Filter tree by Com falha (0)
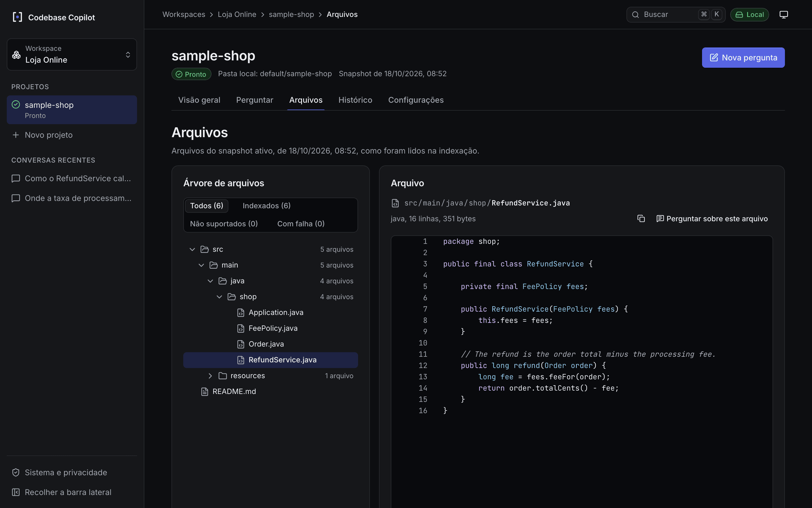Viewport: 812px width, 508px height. coord(301,224)
